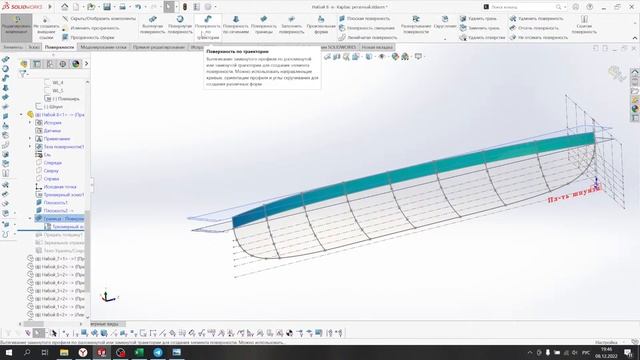Open Excel from Windows taskbar

[x=139, y=352]
